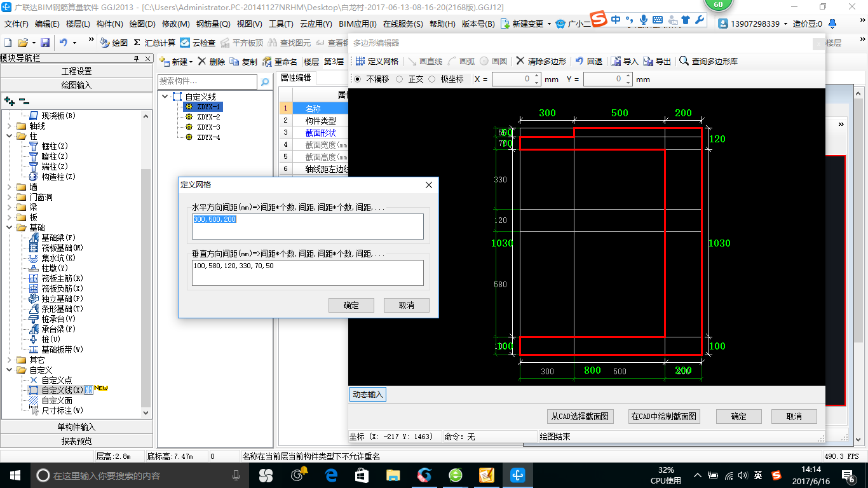Select component ZDYX-3 in the list
The height and width of the screenshot is (488, 868).
pyautogui.click(x=208, y=127)
